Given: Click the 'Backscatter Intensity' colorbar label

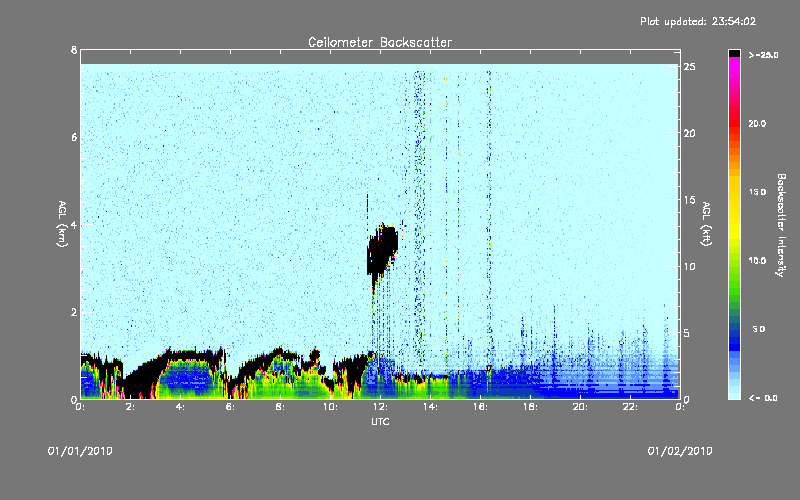Looking at the screenshot, I should click(x=781, y=225).
